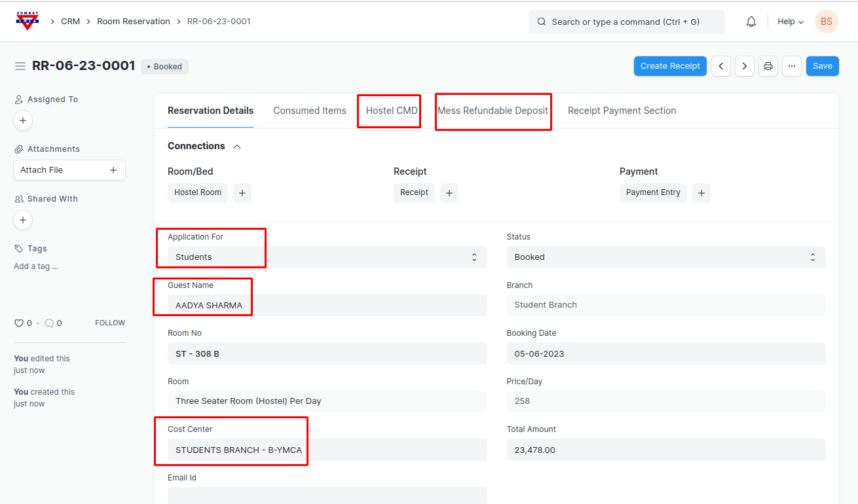This screenshot has height=504, width=858.
Task: Click the notification bell icon
Action: (751, 22)
